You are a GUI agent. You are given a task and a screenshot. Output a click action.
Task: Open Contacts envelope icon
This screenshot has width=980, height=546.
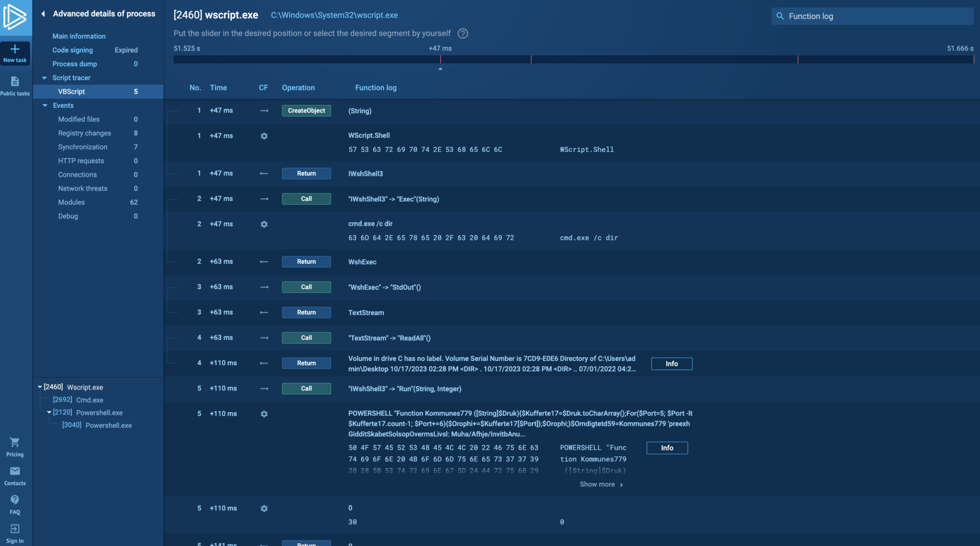[15, 471]
